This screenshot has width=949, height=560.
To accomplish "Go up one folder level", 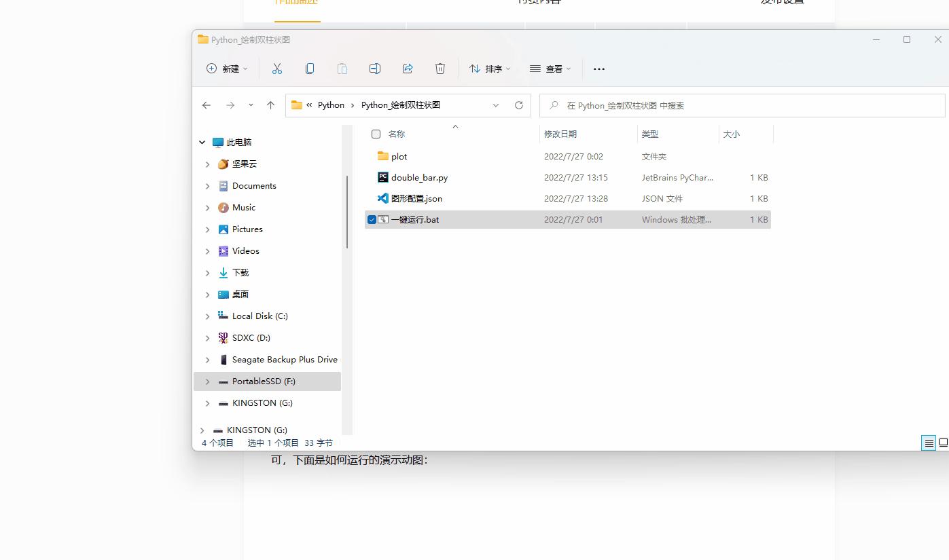I will click(x=271, y=105).
